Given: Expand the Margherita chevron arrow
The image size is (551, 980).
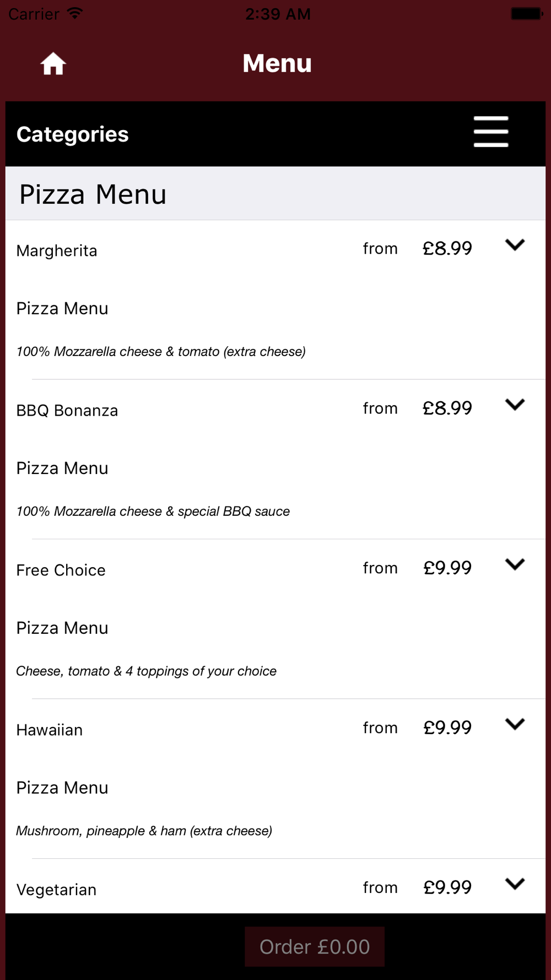Looking at the screenshot, I should pyautogui.click(x=515, y=245).
